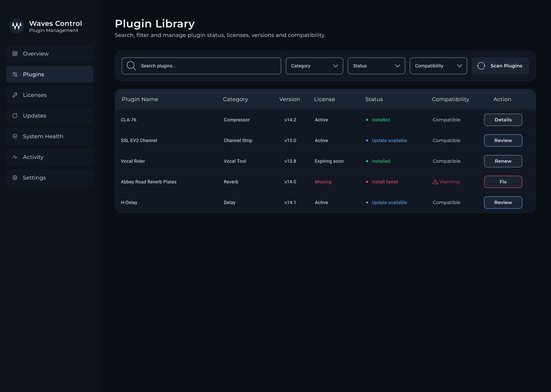The height and width of the screenshot is (392, 551).
Task: Open the Overview section
Action: tap(50, 54)
